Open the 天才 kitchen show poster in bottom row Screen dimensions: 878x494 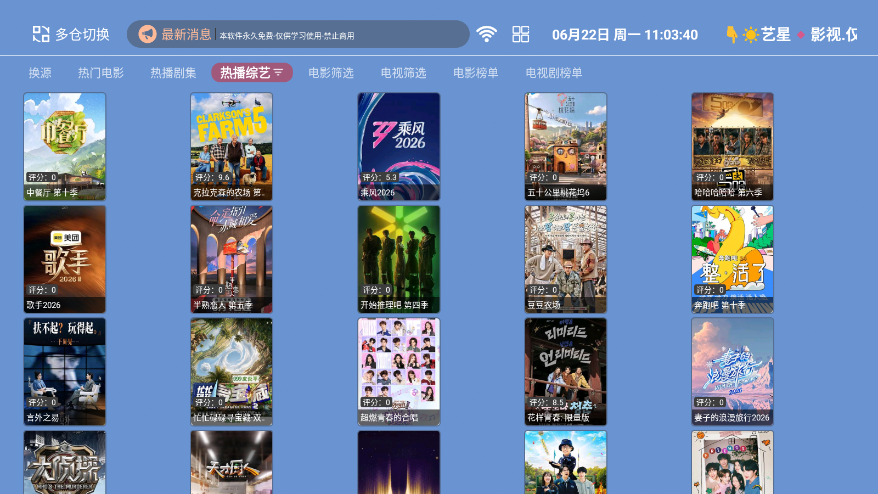click(231, 462)
